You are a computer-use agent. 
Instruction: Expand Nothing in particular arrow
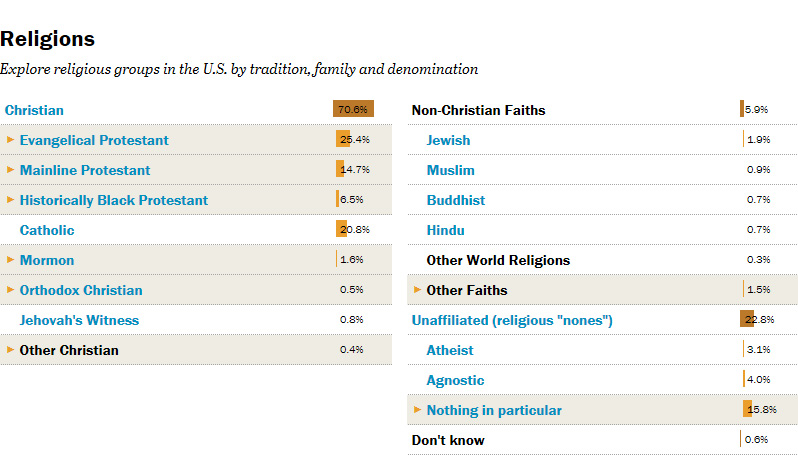click(x=417, y=410)
